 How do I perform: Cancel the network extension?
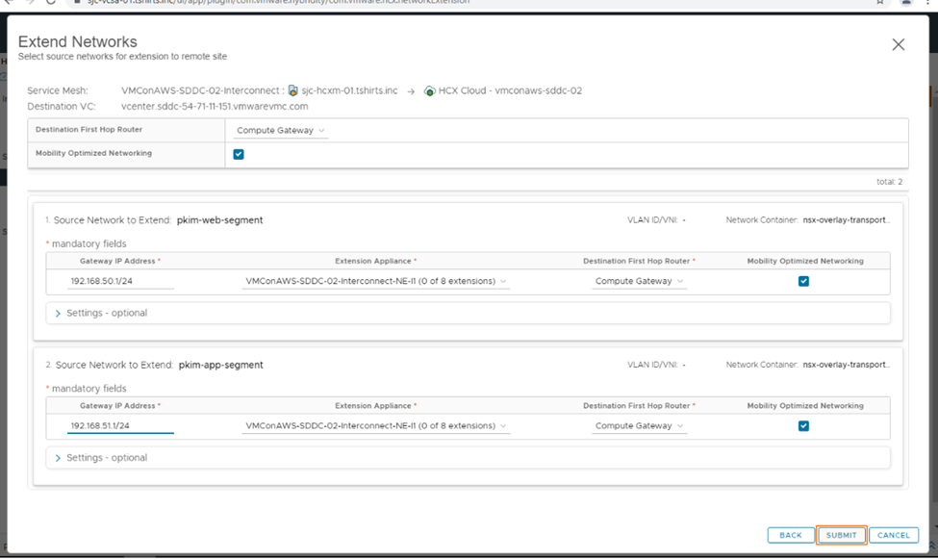893,535
